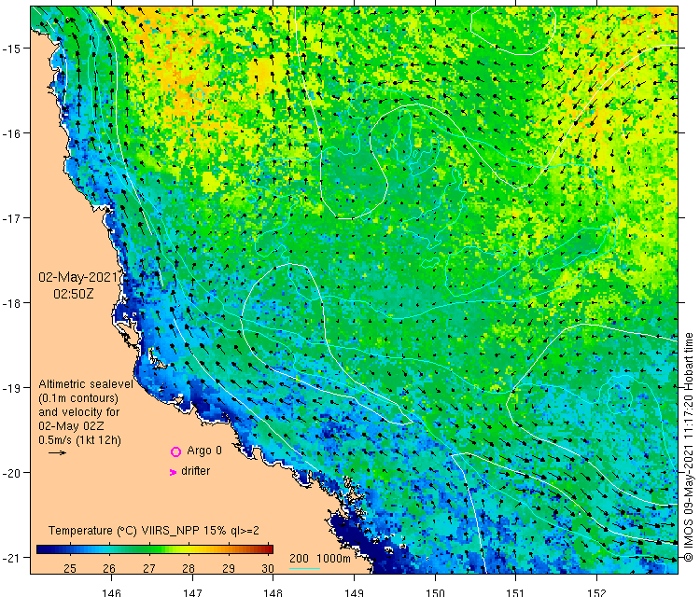This screenshot has height=597, width=700.
Task: Click the longitude axis label 150
Action: [435, 592]
